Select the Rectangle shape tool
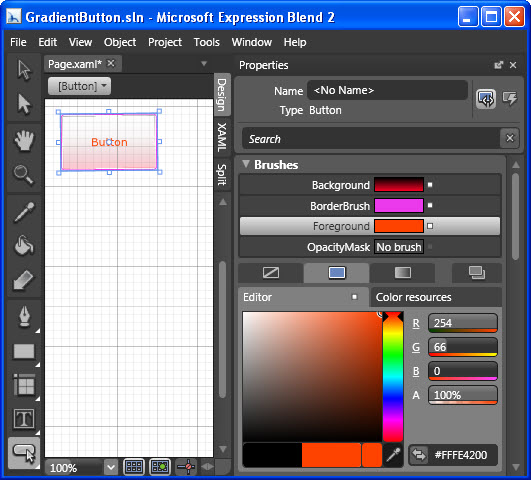Viewport: 531px width, 480px height. (x=24, y=351)
